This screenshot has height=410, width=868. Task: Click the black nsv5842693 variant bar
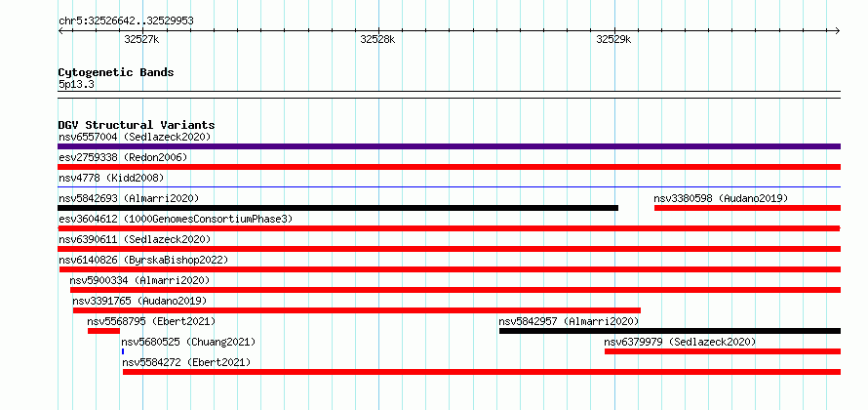pyautogui.click(x=337, y=208)
